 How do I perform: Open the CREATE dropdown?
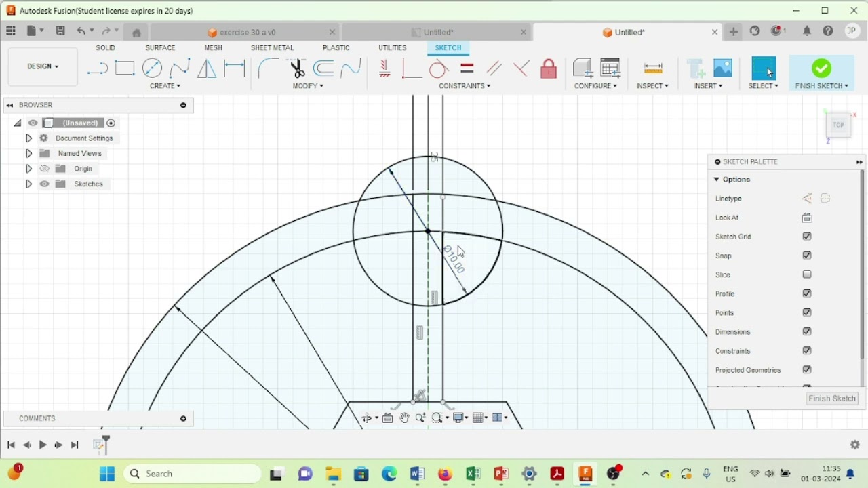165,86
